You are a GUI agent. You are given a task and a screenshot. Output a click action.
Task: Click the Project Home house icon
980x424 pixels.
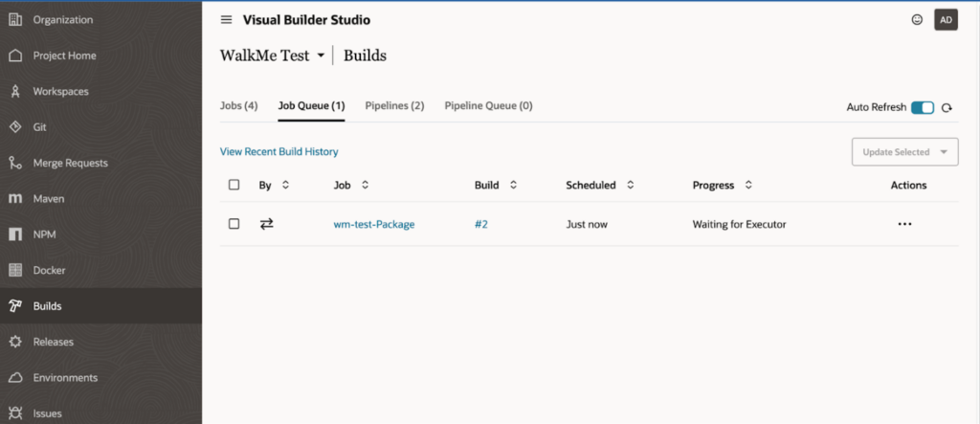[15, 56]
